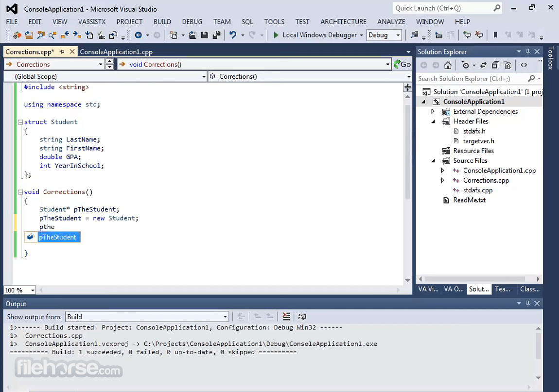559x392 pixels.
Task: Toggle word wrap in Output panel
Action: (302, 316)
